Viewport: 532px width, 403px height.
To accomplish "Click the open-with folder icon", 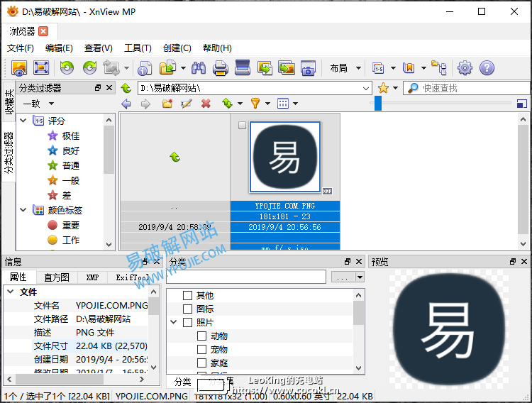I will (167, 68).
